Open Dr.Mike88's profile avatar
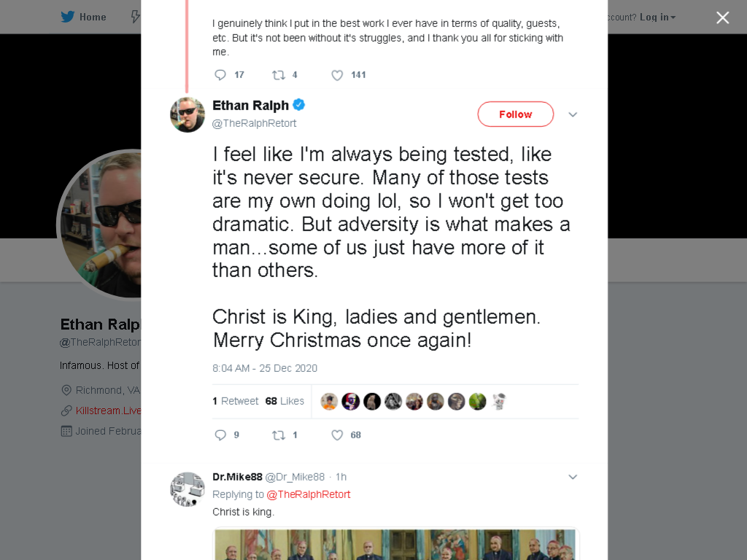747x560 pixels. point(187,489)
